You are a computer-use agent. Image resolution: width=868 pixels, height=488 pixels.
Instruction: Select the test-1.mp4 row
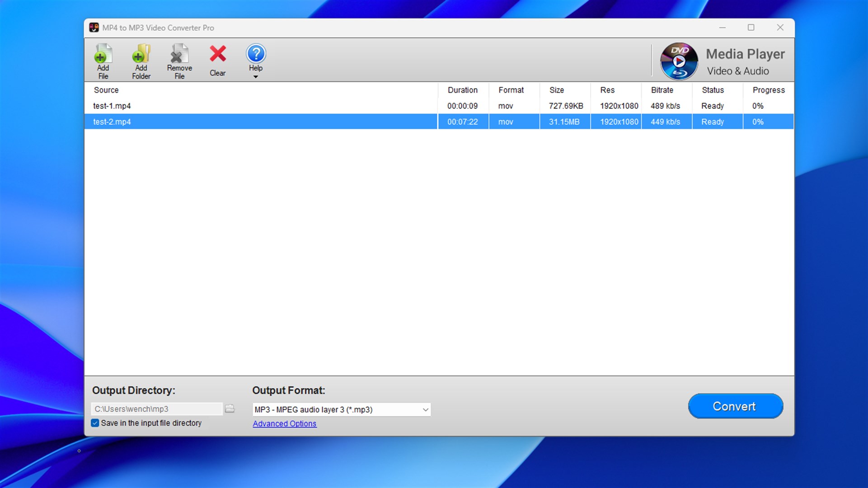[x=439, y=106]
